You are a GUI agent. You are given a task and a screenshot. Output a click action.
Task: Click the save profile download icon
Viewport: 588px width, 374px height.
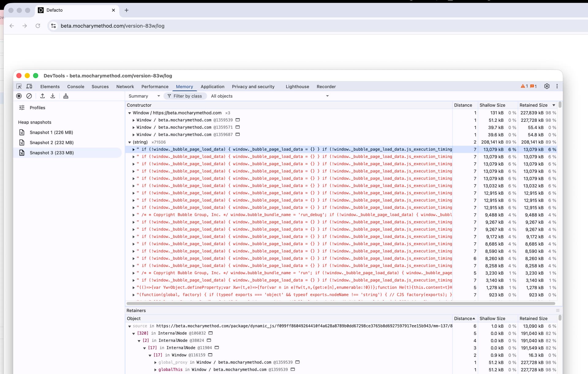point(53,96)
